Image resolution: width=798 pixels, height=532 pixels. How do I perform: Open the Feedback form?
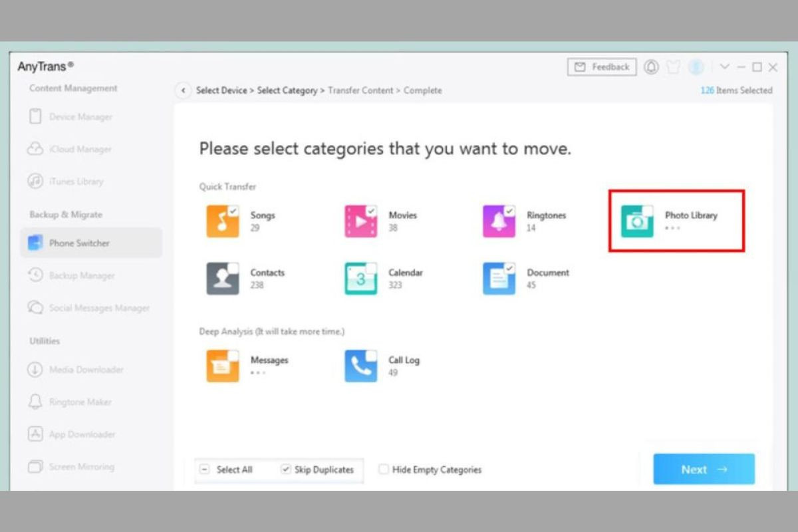click(602, 67)
